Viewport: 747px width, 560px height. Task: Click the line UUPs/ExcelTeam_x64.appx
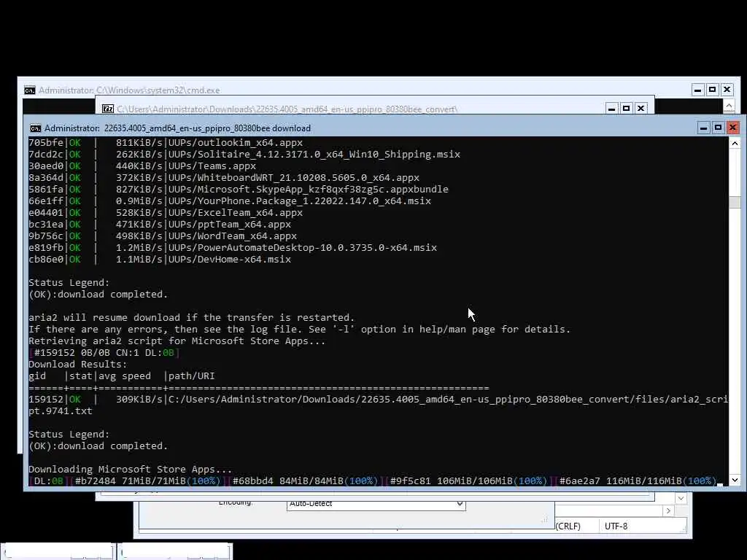[166, 212]
